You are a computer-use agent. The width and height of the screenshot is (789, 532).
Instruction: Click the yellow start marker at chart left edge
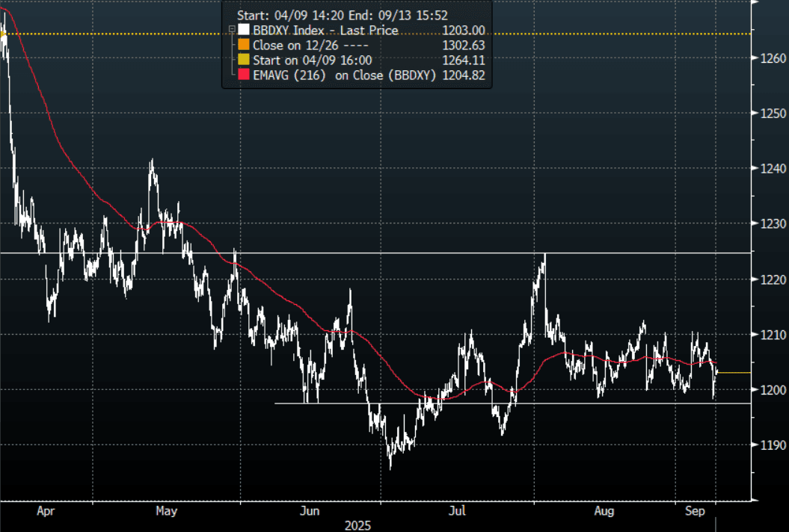2,34
